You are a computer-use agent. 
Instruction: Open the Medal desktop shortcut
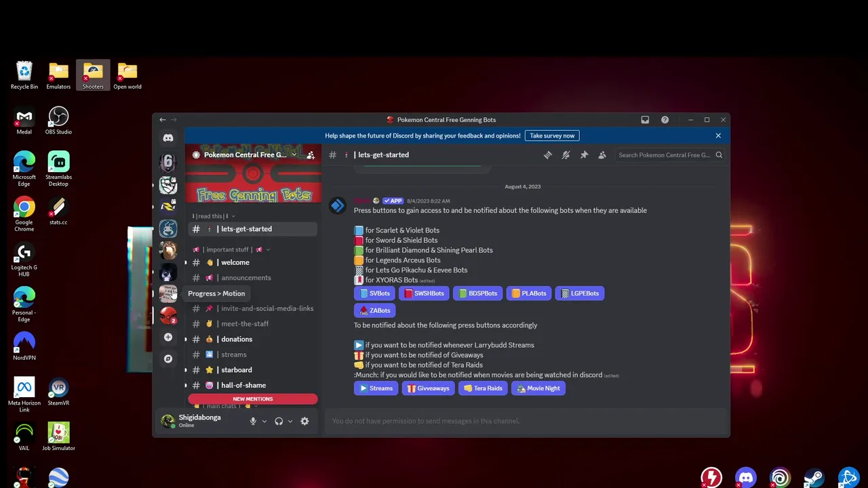(24, 121)
